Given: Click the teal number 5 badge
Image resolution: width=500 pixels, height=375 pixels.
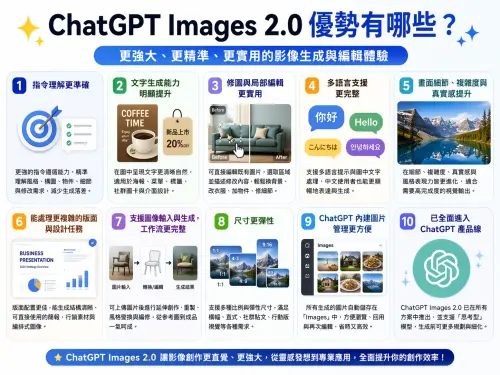Looking at the screenshot, I should pos(406,86).
